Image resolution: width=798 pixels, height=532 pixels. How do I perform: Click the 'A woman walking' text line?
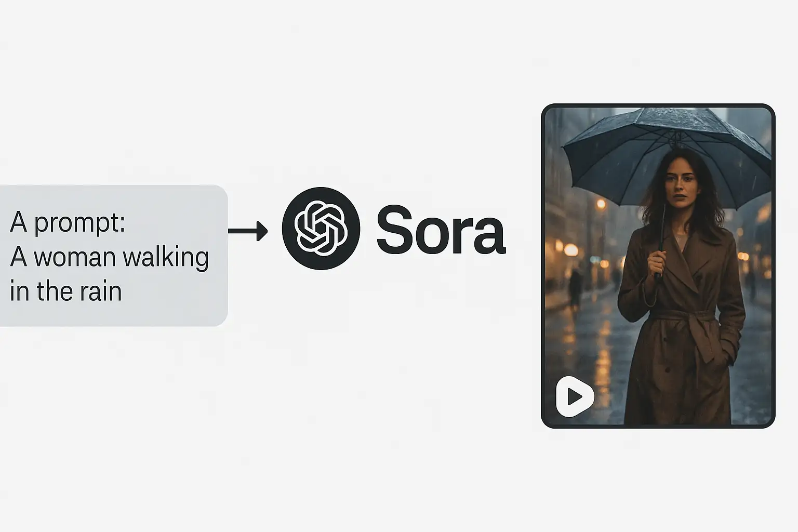[x=109, y=257]
